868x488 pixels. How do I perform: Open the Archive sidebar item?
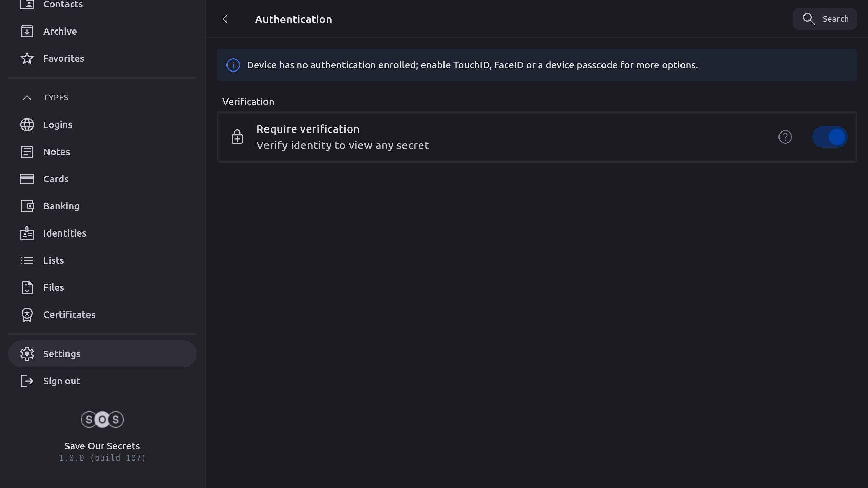pyautogui.click(x=60, y=31)
